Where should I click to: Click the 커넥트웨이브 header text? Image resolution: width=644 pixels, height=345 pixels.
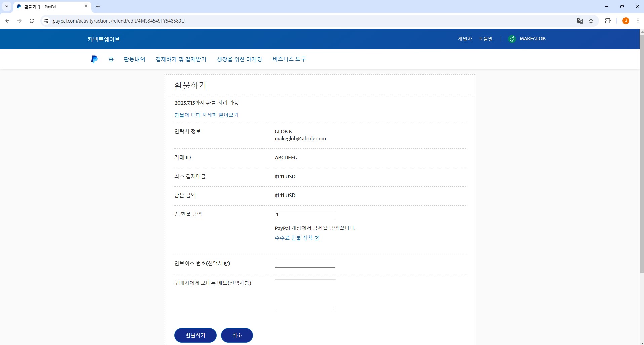104,39
